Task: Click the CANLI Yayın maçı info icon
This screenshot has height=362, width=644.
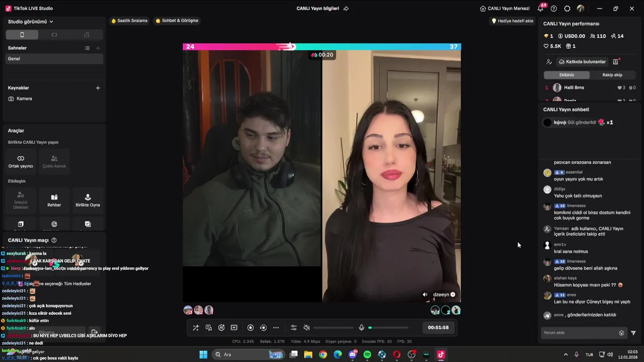Action: [x=54, y=240]
